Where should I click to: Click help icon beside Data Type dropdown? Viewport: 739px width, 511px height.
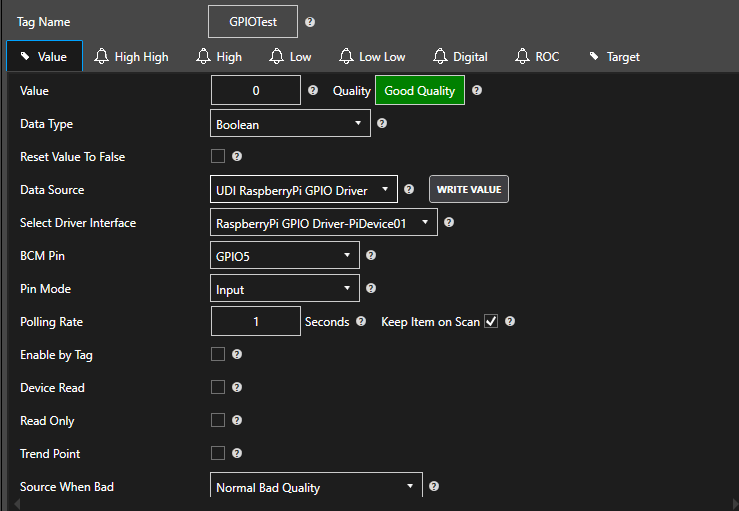382,124
